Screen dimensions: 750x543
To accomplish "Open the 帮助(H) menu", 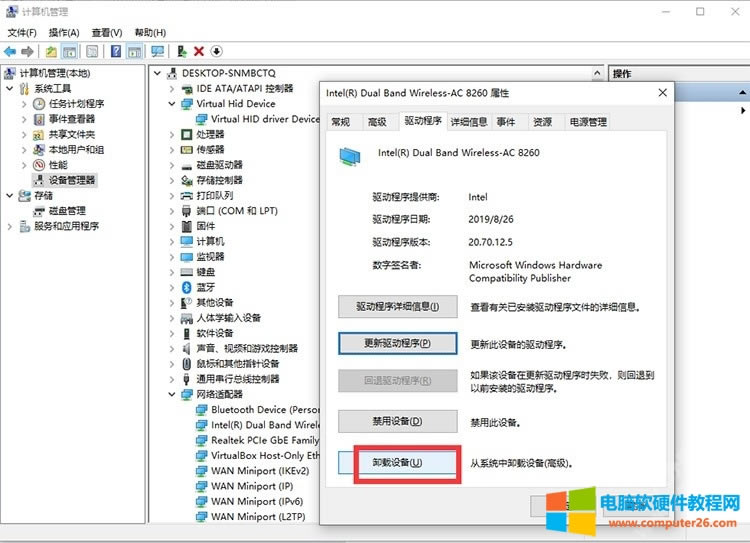I will pos(150,33).
